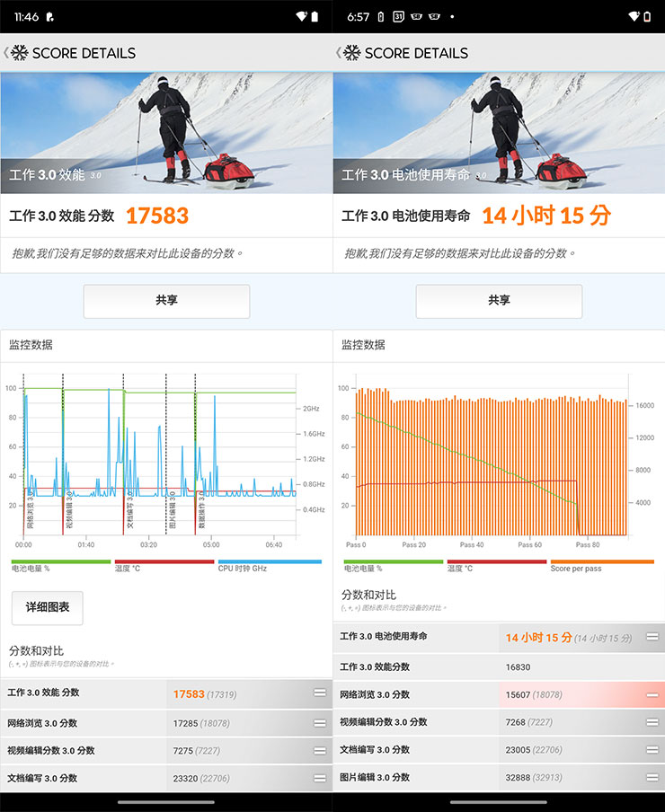Click left notice 抱歉,我们没有足够的数据

pos(127,253)
